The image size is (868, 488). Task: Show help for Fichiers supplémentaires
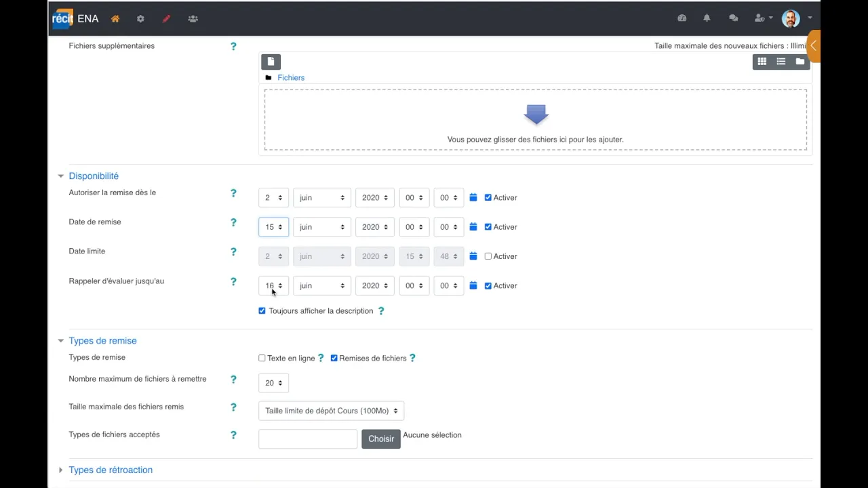click(233, 46)
